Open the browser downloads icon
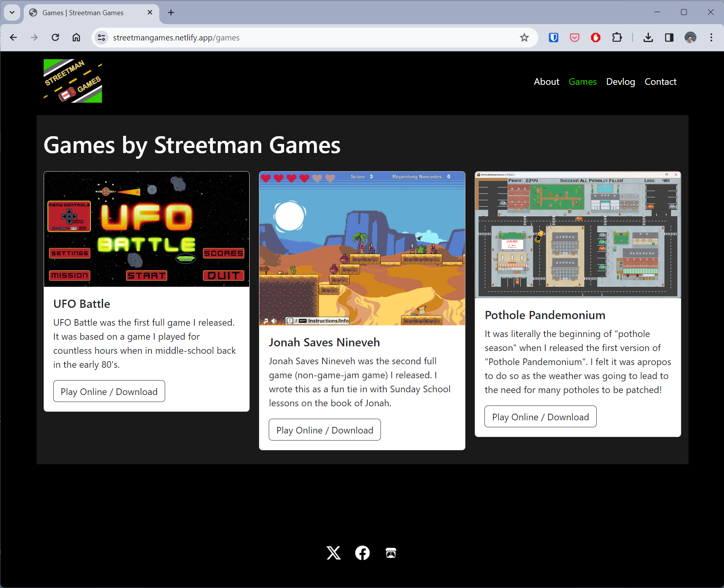Image resolution: width=724 pixels, height=588 pixels. click(648, 37)
